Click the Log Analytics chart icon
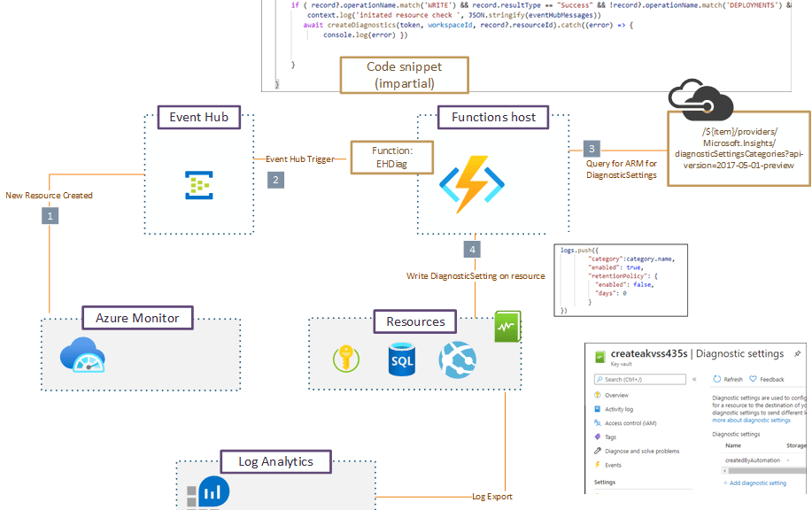Screen dimensions: 812x510 click(x=213, y=491)
